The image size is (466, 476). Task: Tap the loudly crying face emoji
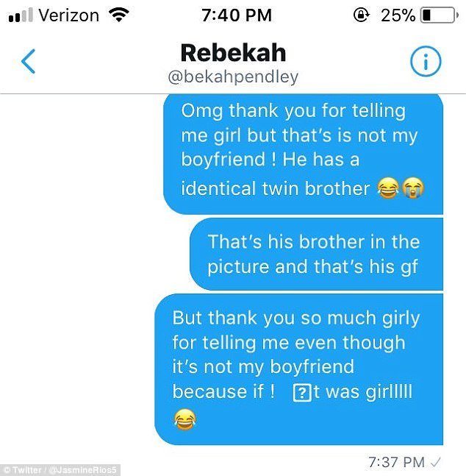point(412,188)
